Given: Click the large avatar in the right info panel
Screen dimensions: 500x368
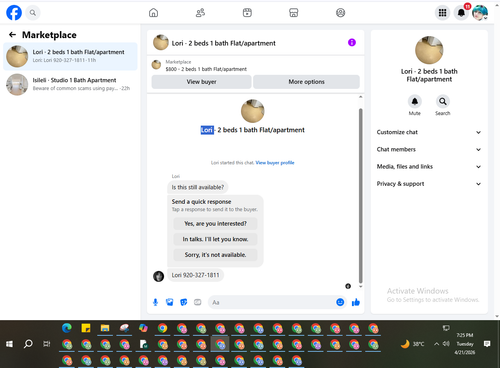Looking at the screenshot, I should pos(429,50).
